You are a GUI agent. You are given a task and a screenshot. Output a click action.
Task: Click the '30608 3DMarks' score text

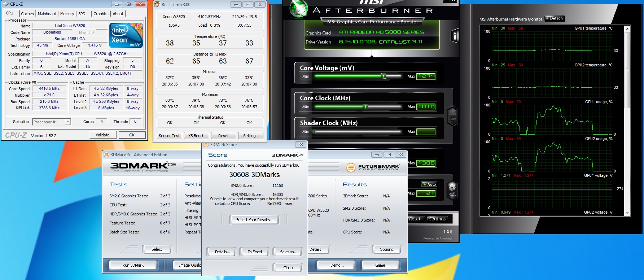click(x=254, y=175)
